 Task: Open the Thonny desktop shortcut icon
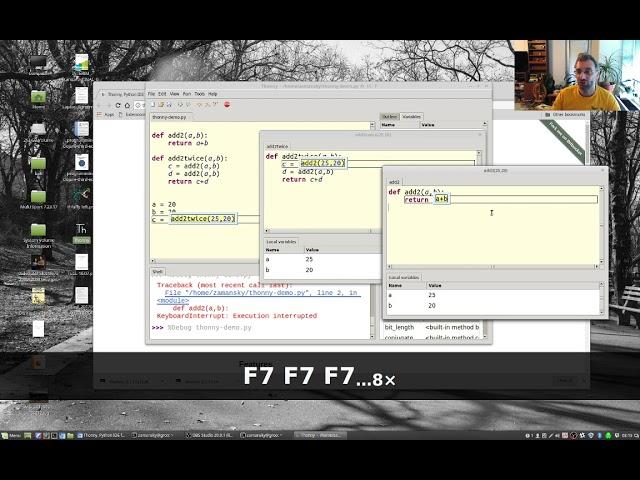click(81, 233)
